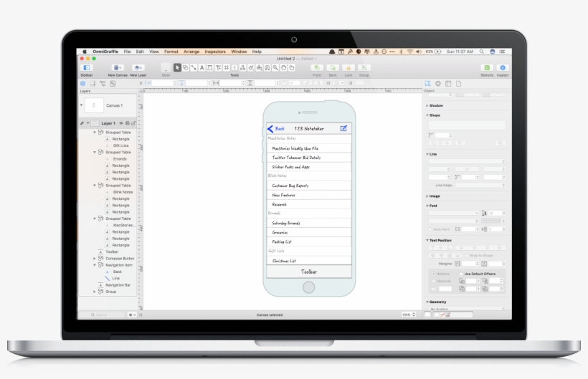Bring object to Front

point(317,68)
